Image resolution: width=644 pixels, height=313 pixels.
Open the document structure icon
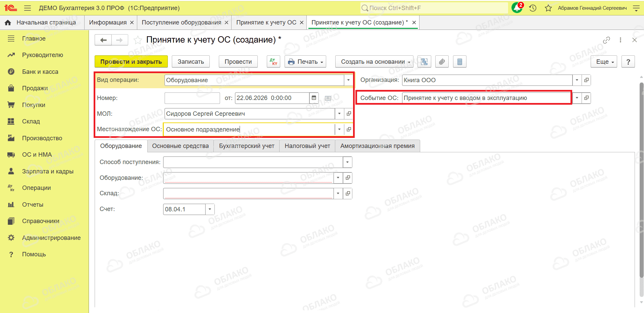424,62
